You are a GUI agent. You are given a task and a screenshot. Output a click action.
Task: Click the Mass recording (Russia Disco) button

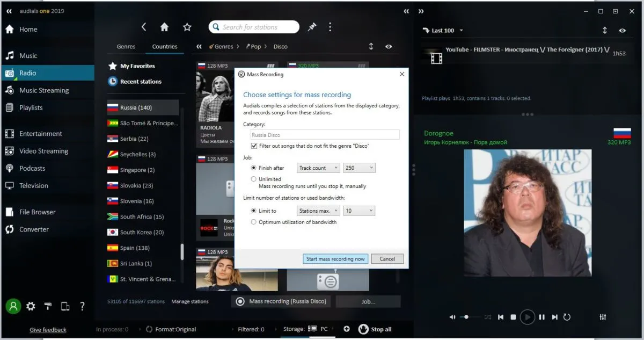282,301
